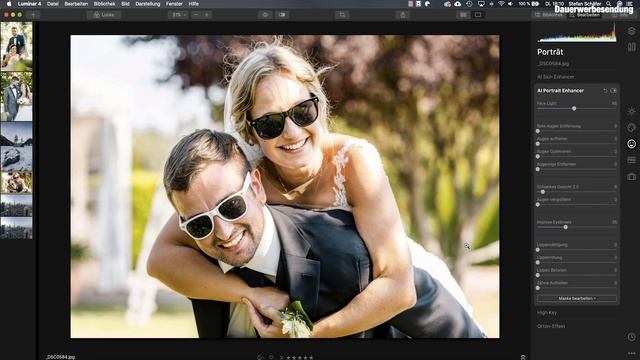Switch to Creative palette icon tools
640x360 pixels.
click(631, 128)
